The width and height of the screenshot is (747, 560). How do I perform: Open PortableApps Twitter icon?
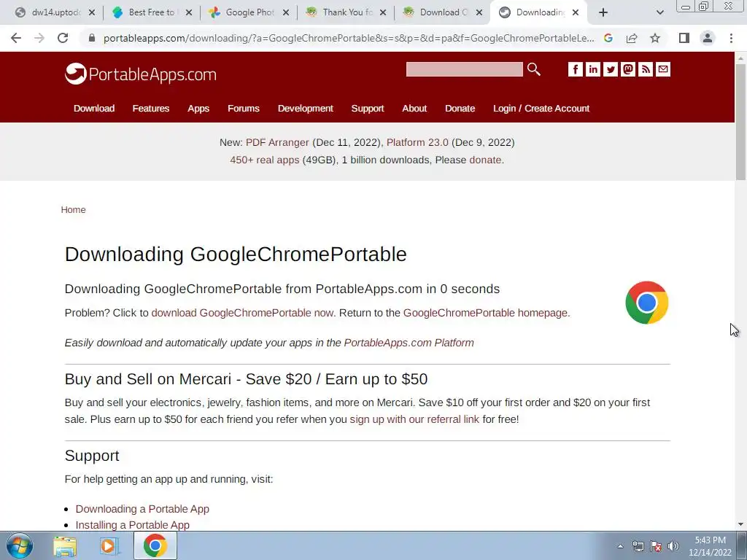click(x=611, y=69)
